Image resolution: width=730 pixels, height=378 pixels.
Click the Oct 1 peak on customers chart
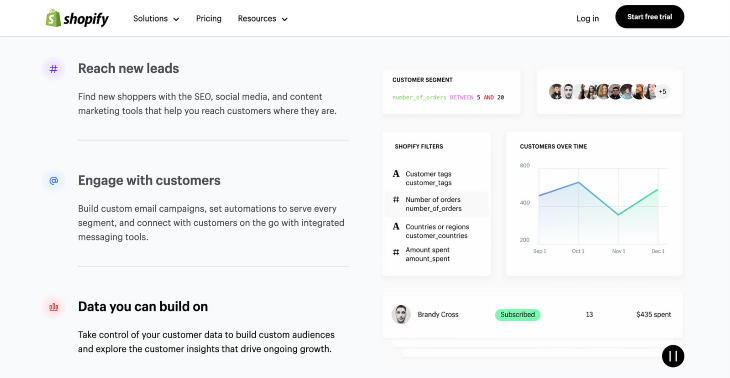578,182
